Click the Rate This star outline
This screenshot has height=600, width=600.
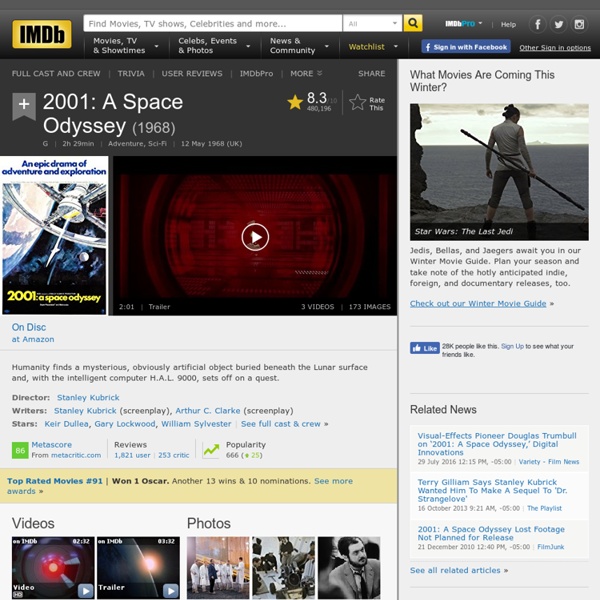tap(357, 103)
